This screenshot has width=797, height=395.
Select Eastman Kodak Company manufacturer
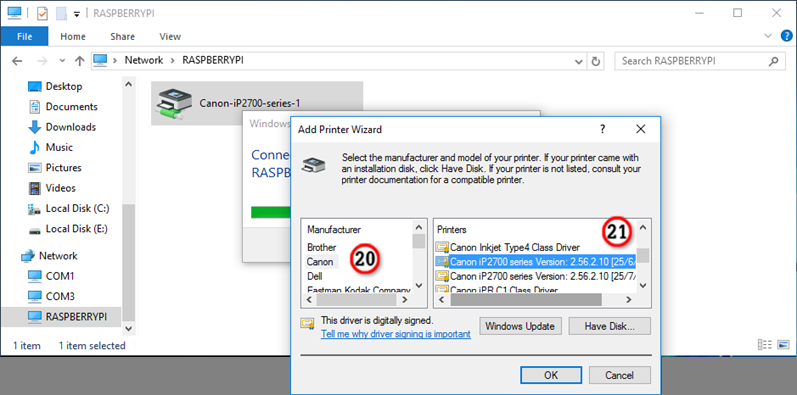coord(358,290)
